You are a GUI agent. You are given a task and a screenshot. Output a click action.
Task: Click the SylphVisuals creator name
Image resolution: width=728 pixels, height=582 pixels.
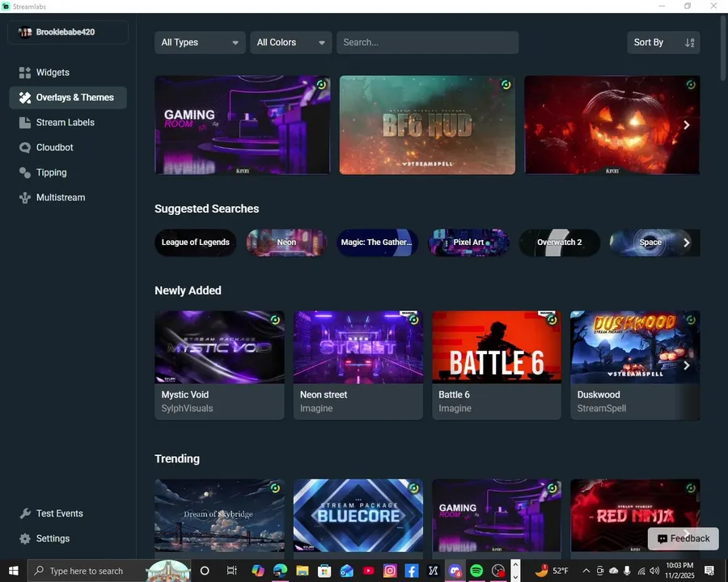click(x=187, y=409)
